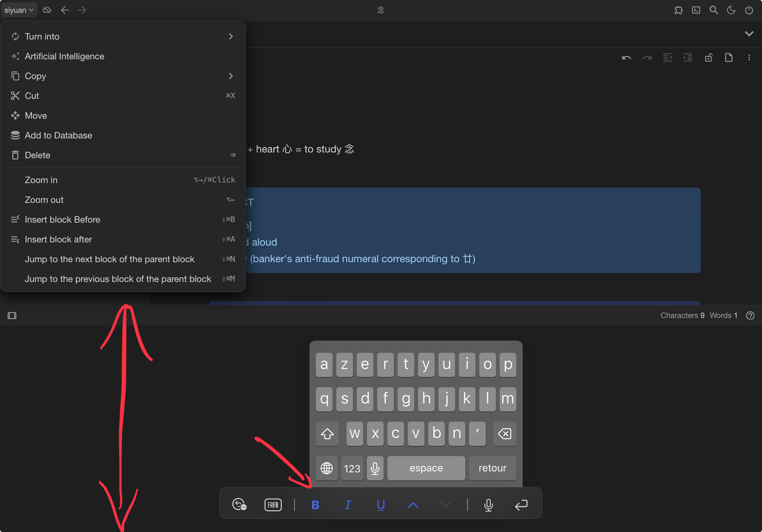Toggle dark mode moon icon
The image size is (762, 532).
(x=731, y=10)
